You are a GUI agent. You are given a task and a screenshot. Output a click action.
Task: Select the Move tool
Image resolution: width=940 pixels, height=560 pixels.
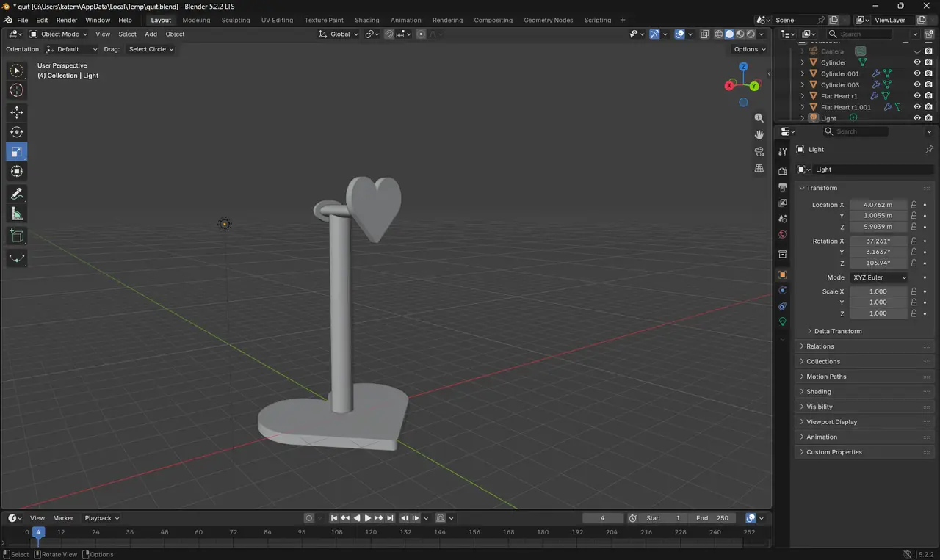(x=17, y=112)
